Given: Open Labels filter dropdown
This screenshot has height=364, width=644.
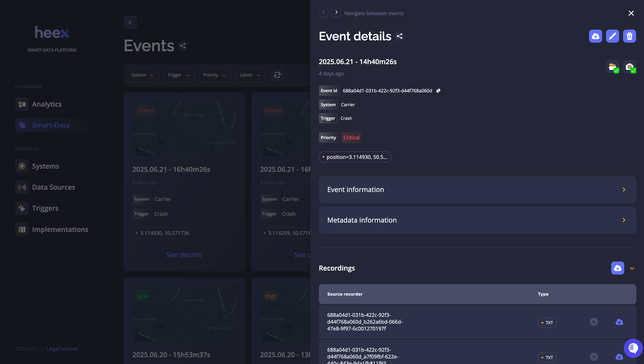Looking at the screenshot, I should click(250, 75).
